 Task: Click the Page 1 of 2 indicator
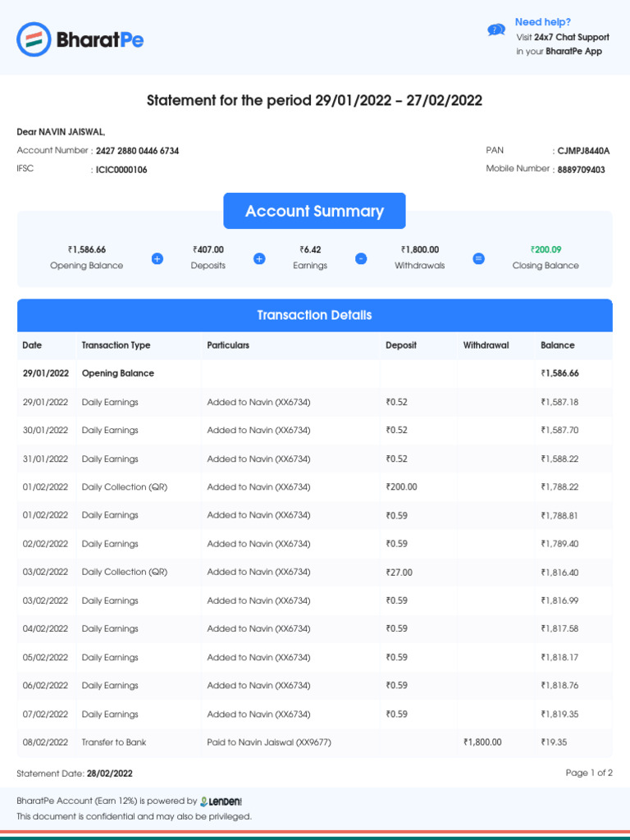coord(589,773)
